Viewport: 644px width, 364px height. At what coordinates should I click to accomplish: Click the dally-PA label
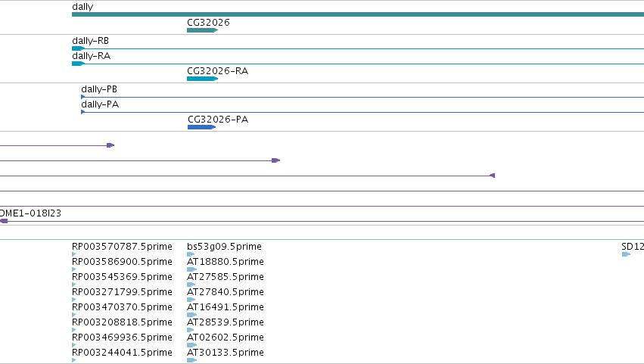[100, 104]
